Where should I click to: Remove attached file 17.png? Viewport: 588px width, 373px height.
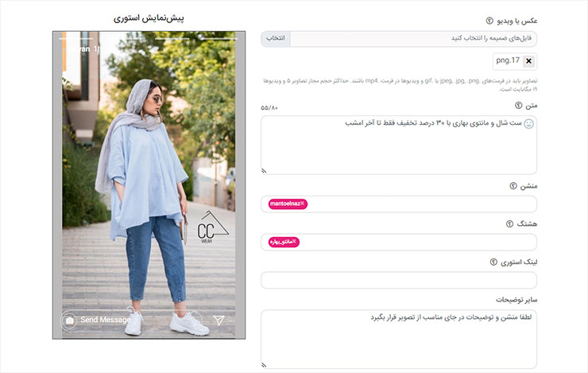click(x=528, y=61)
